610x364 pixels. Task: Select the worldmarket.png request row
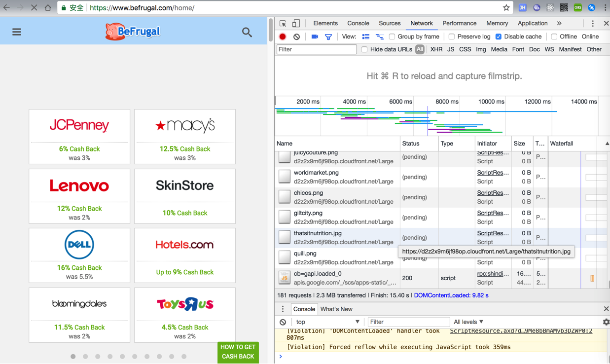(442, 177)
